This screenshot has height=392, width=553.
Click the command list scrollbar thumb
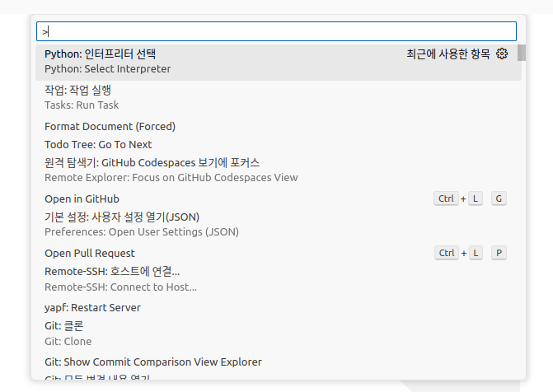click(x=522, y=54)
